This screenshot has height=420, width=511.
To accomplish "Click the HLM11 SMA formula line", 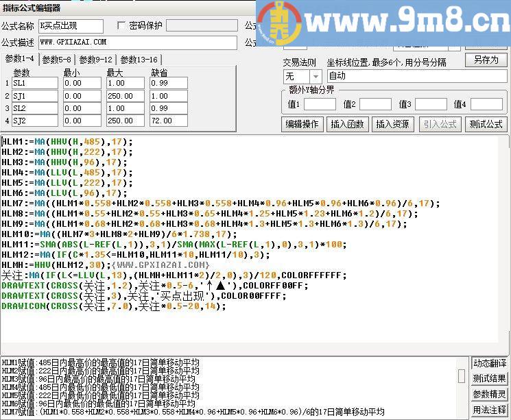I will point(174,245).
